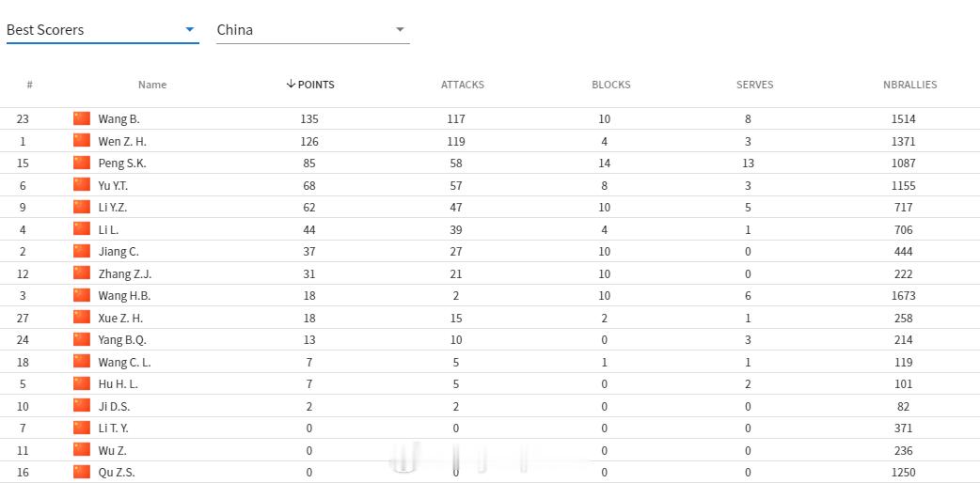This screenshot has width=980, height=483.
Task: Click the China country combo box text
Action: point(235,30)
